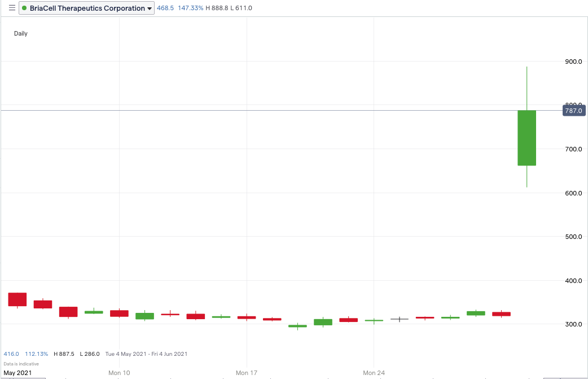Viewport: 588px width, 379px height.
Task: Click the 787.0 current price marker
Action: (x=574, y=111)
